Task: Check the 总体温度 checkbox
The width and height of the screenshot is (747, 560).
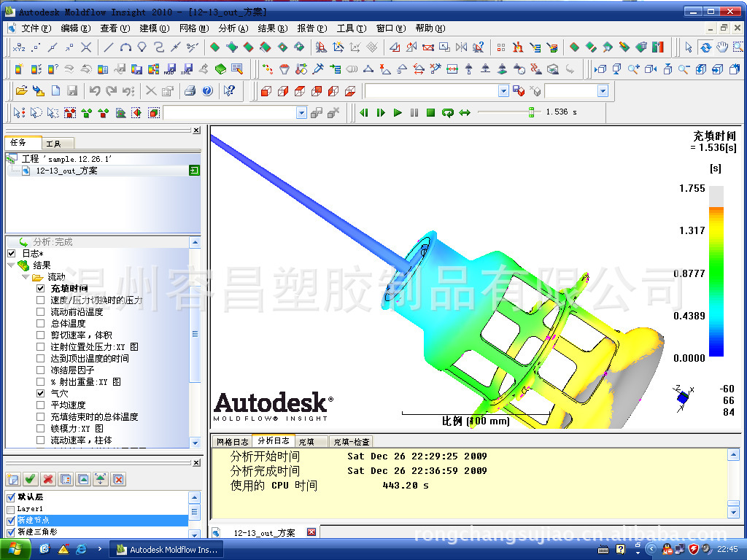Action: click(x=41, y=323)
